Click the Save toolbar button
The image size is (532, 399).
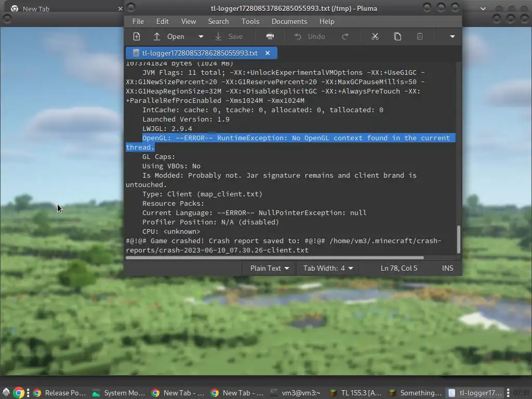click(x=229, y=37)
